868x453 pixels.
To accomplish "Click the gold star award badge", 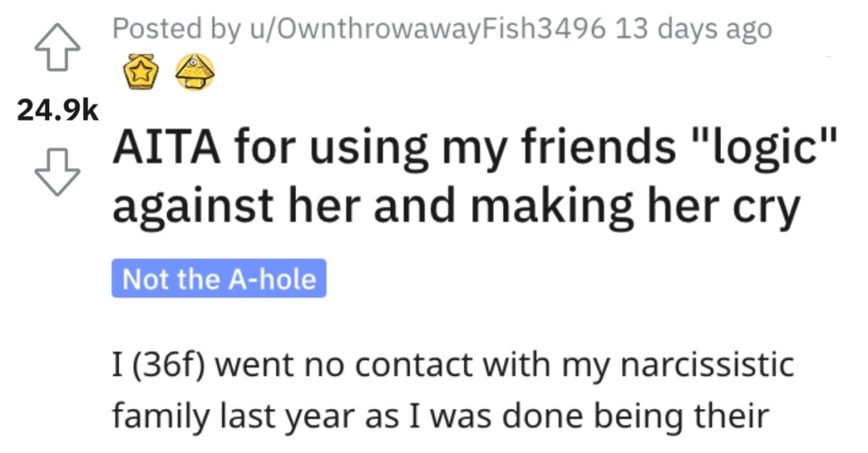I will pyautogui.click(x=141, y=73).
